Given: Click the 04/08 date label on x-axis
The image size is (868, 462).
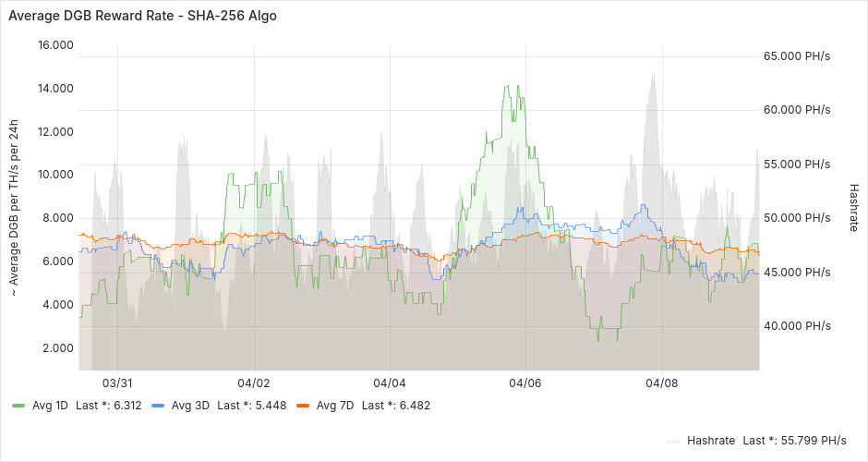Looking at the screenshot, I should [x=661, y=383].
